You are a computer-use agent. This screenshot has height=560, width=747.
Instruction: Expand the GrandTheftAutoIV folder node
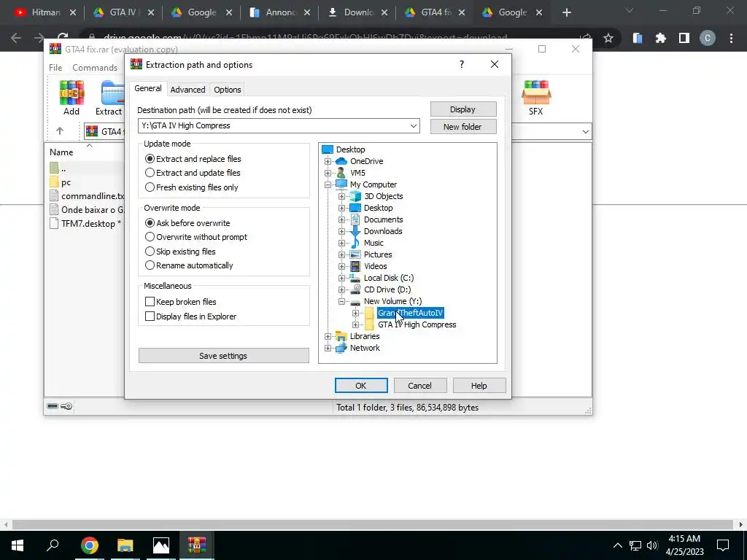355,314
